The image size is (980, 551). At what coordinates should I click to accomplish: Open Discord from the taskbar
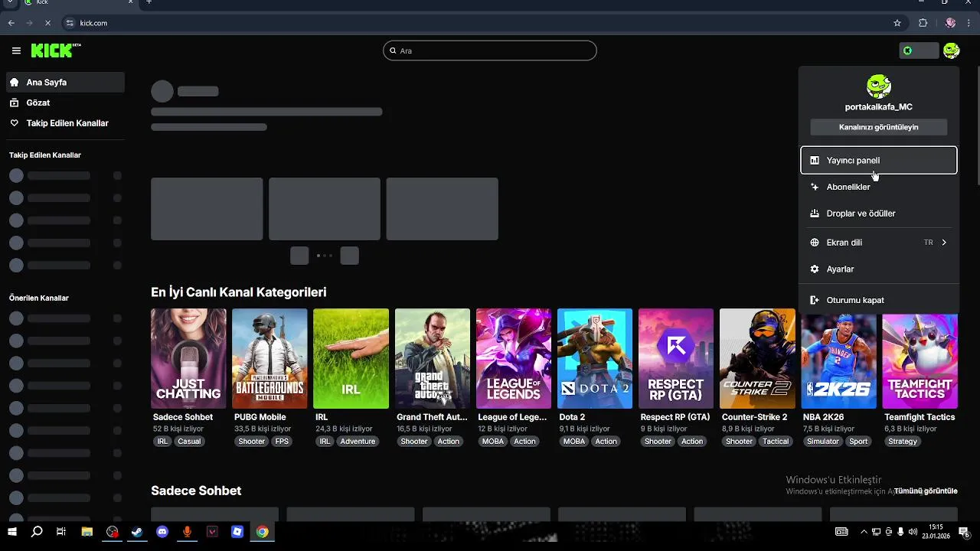point(162,532)
